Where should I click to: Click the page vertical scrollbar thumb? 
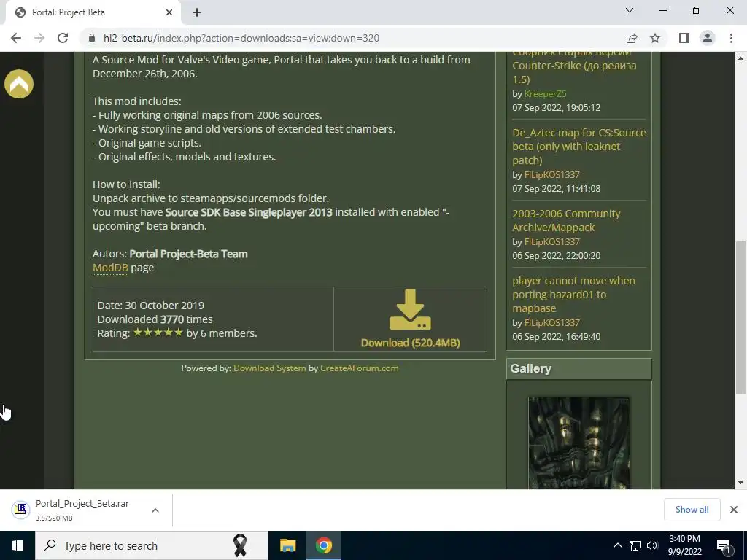pos(740,317)
